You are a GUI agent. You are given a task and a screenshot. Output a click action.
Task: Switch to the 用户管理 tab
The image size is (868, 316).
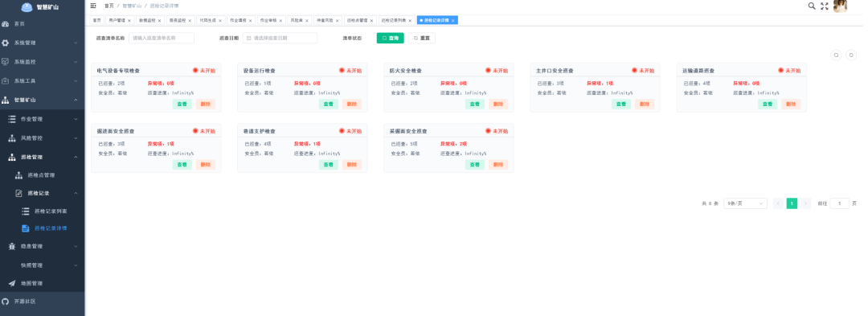pyautogui.click(x=120, y=20)
